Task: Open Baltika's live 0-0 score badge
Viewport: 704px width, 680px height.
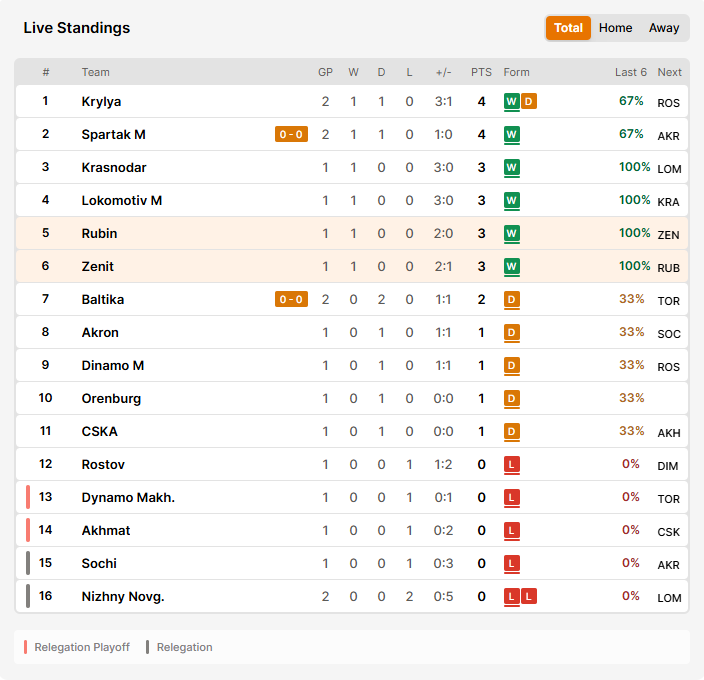Action: [291, 299]
